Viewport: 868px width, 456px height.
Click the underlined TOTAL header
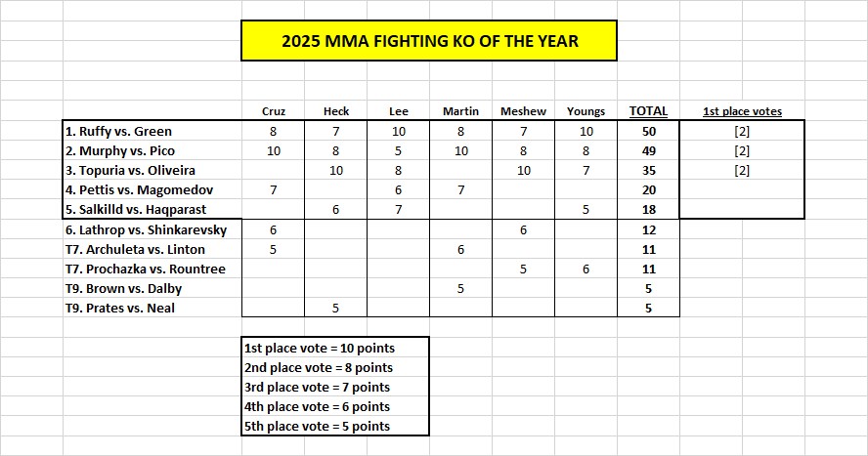point(648,111)
